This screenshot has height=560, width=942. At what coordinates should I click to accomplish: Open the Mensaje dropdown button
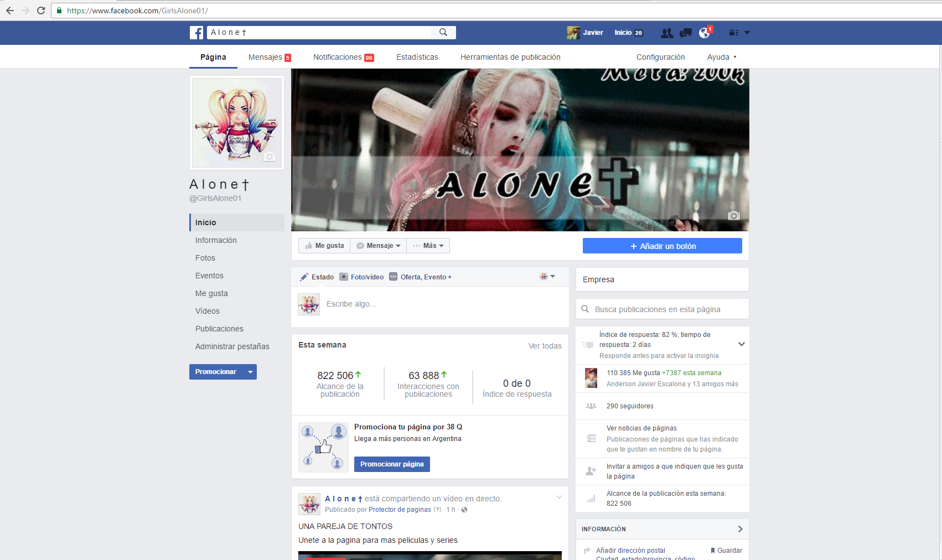379,246
